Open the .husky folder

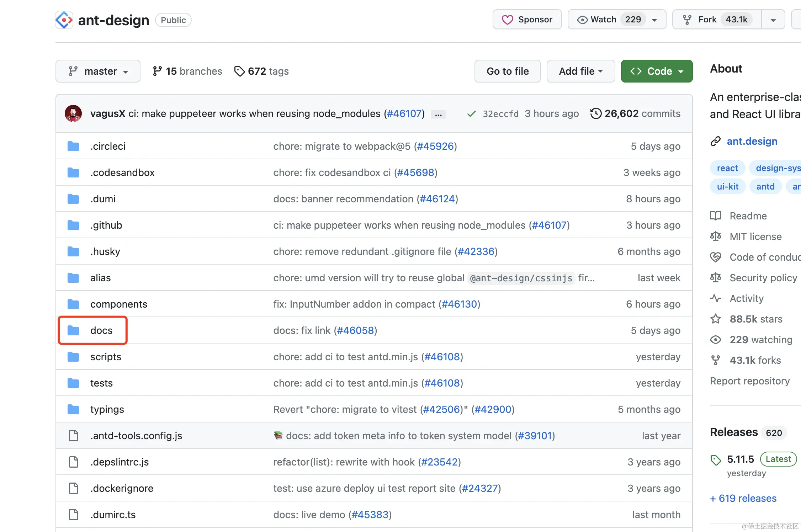point(105,251)
